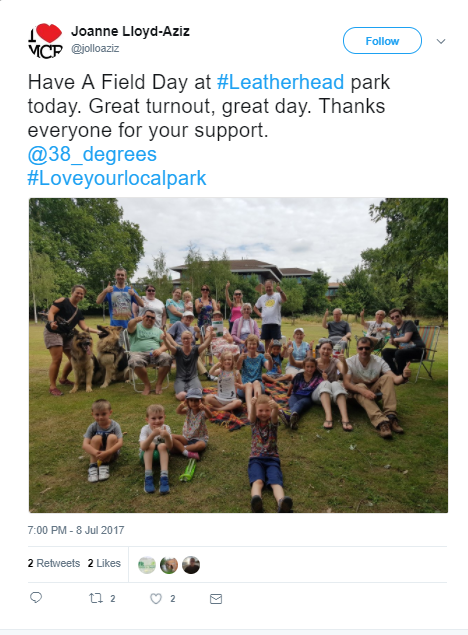Click first liker's green avatar
The image size is (468, 635).
[147, 565]
